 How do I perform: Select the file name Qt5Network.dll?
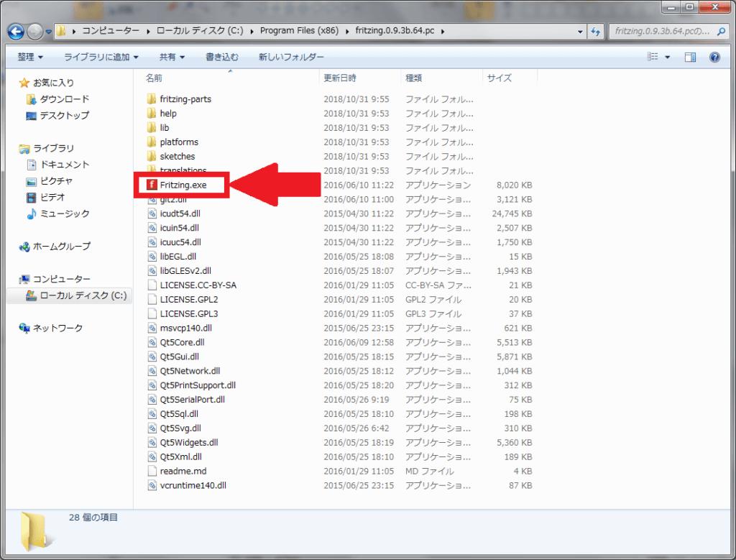190,371
